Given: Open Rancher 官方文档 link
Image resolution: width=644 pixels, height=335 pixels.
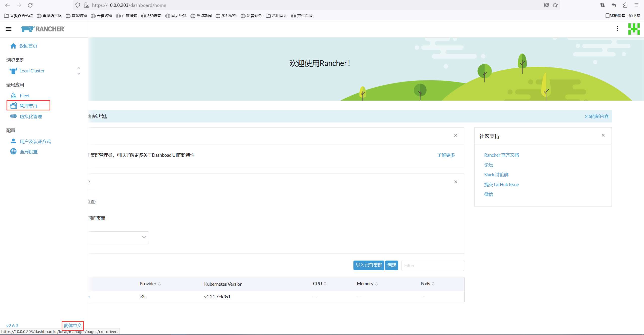Looking at the screenshot, I should click(501, 155).
